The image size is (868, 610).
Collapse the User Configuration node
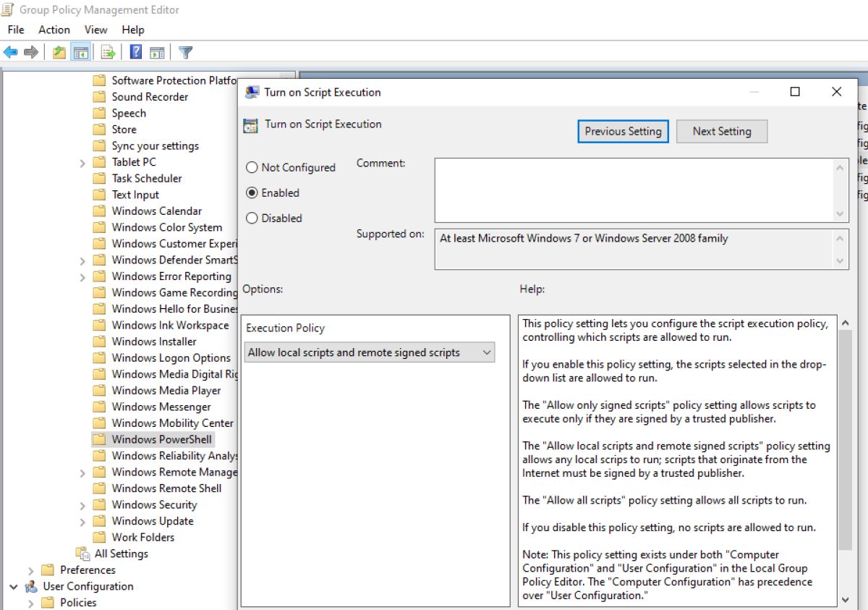(14, 586)
